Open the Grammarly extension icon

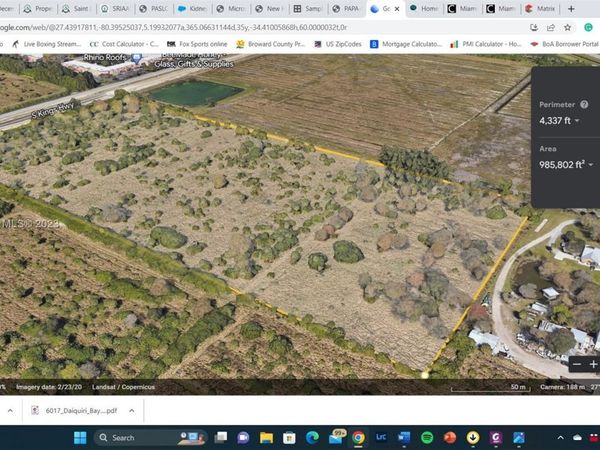(x=588, y=27)
